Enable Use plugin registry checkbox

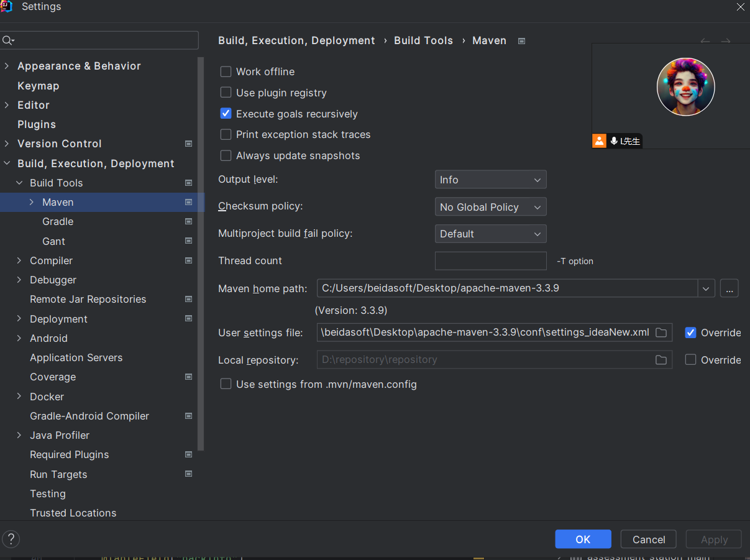click(226, 93)
